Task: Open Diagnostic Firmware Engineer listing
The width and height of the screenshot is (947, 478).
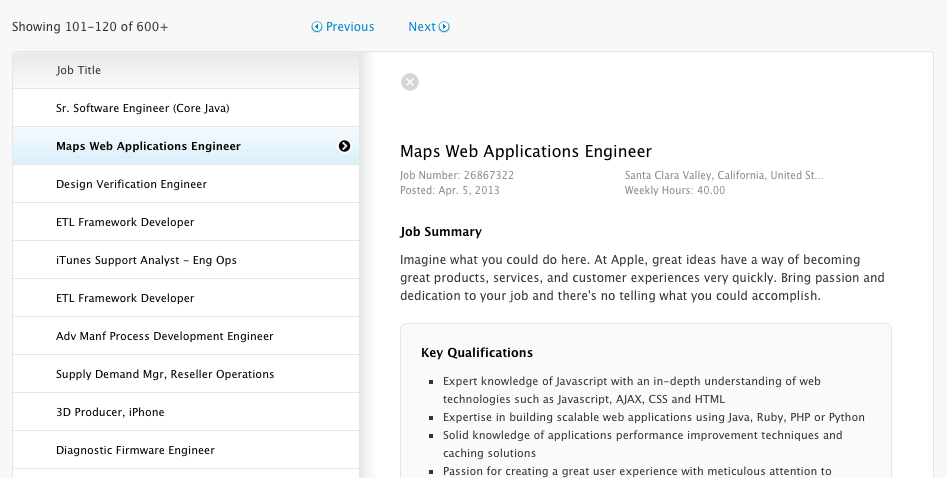Action: [x=135, y=450]
